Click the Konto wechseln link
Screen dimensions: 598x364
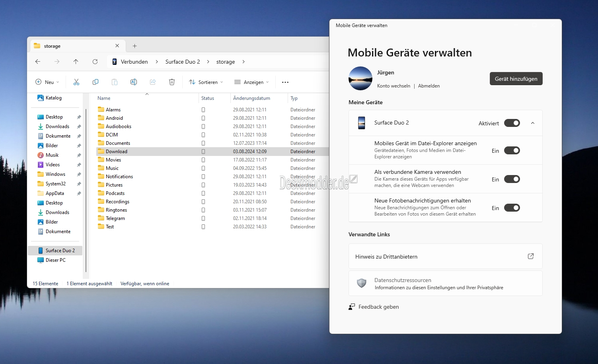point(393,86)
